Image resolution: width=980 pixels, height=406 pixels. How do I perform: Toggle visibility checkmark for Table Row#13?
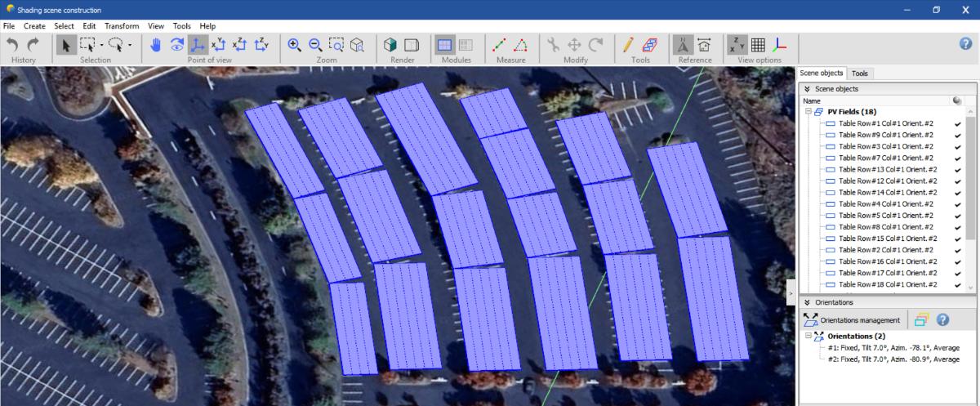pos(957,169)
